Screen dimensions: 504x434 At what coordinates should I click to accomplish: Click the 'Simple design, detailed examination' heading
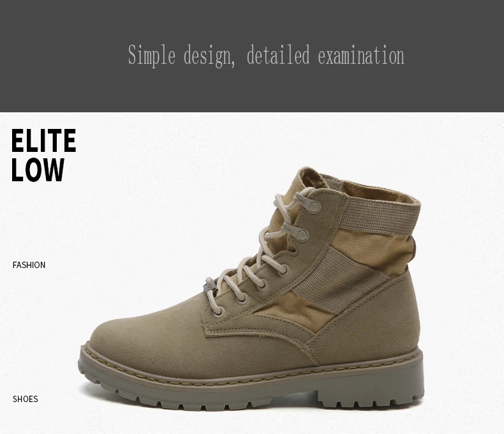(x=266, y=56)
